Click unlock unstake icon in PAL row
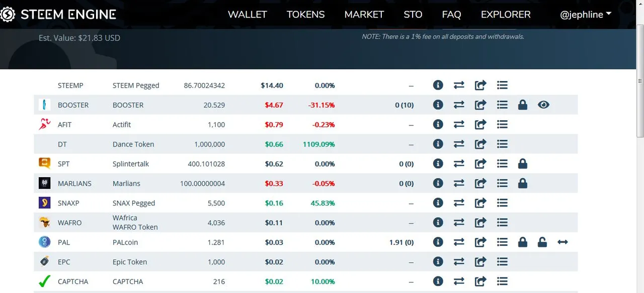The height and width of the screenshot is (293, 644). click(x=542, y=242)
